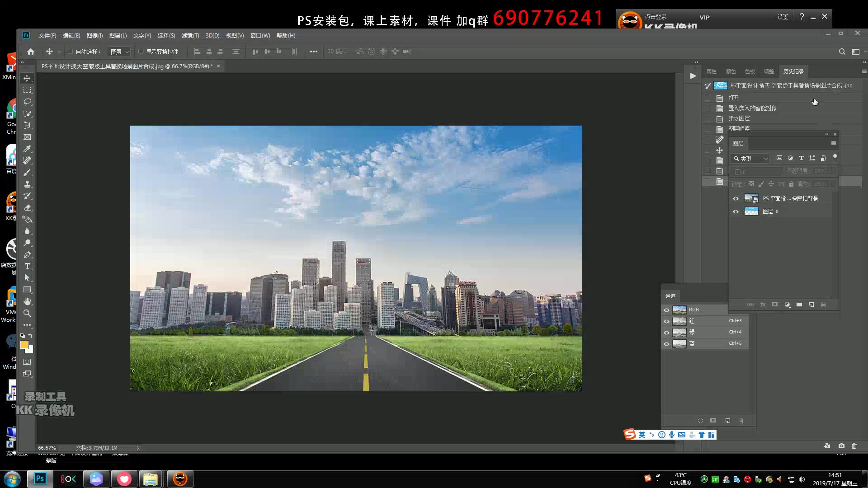Select the Zoom tool
Viewport: 868px width, 488px height.
[27, 313]
